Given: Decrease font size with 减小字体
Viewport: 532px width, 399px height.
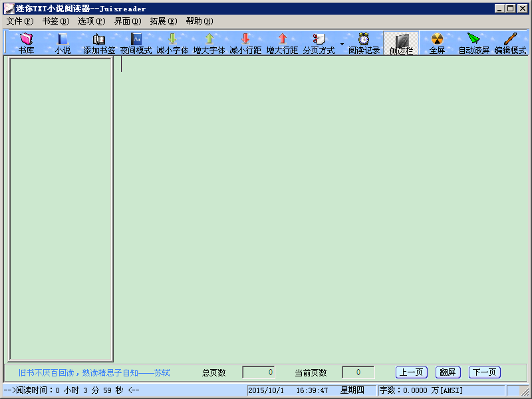Looking at the screenshot, I should click(174, 41).
